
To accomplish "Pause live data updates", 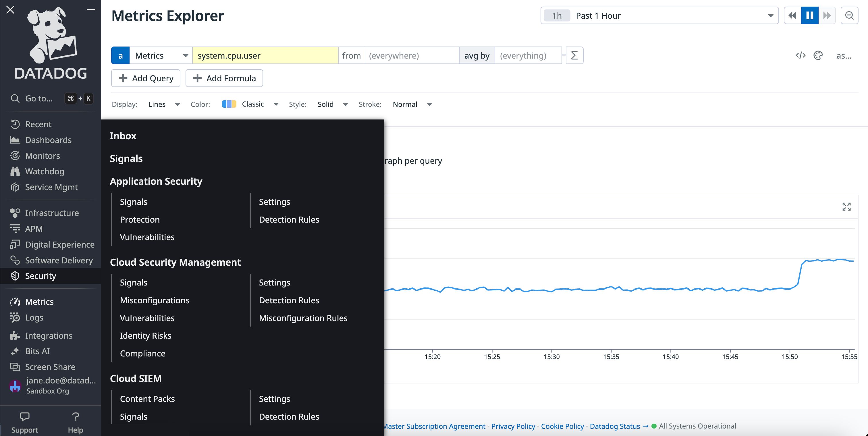I will pyautogui.click(x=809, y=15).
